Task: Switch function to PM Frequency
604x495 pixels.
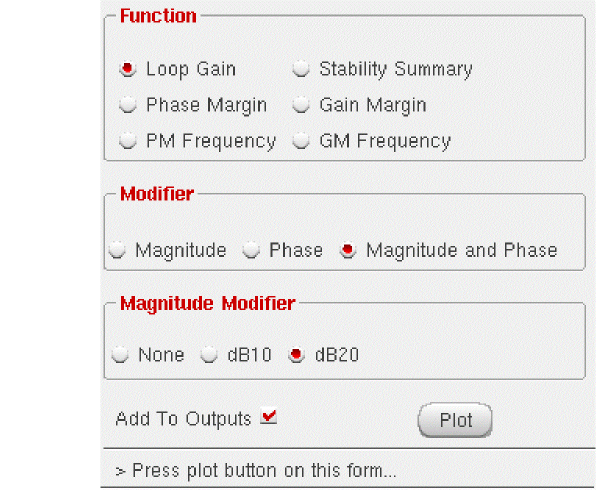Action: (128, 141)
